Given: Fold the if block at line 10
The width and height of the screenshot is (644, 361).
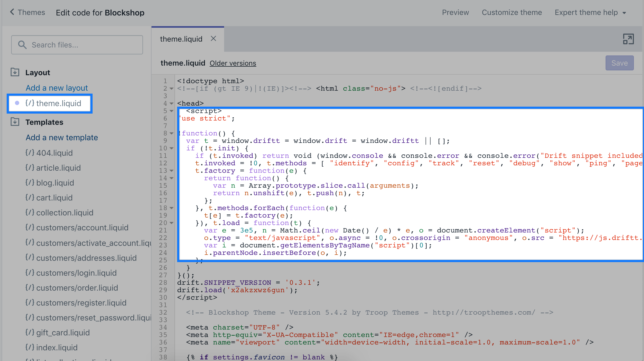Looking at the screenshot, I should point(172,148).
